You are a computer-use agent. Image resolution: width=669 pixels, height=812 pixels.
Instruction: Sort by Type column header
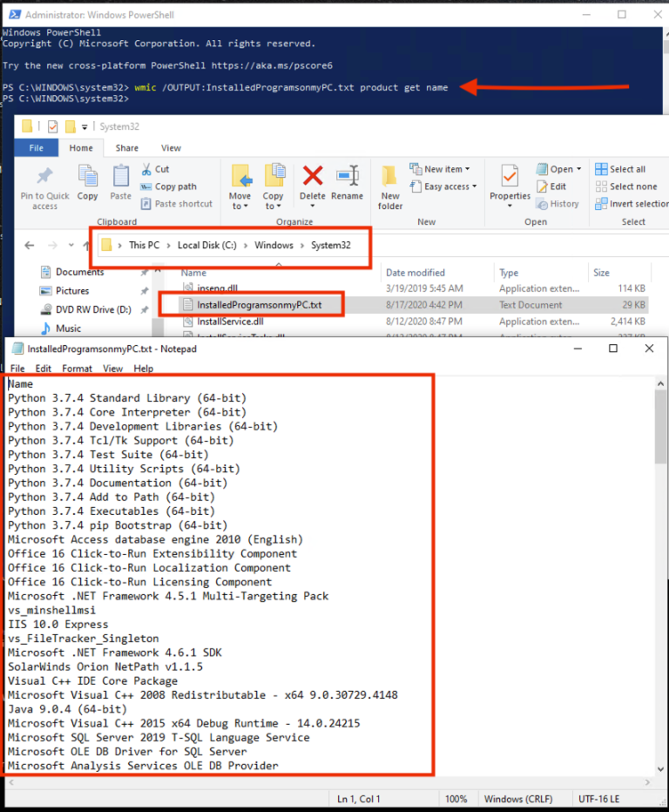pos(509,273)
